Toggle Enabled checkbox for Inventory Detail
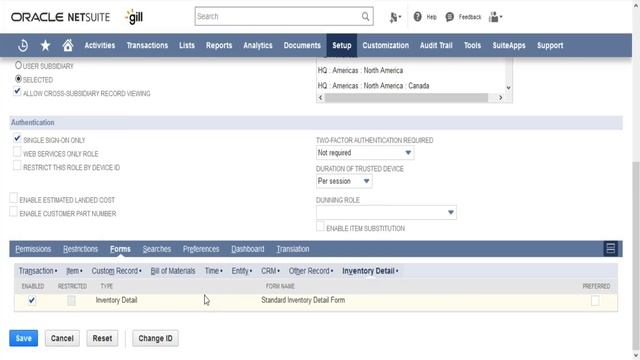 [x=32, y=300]
